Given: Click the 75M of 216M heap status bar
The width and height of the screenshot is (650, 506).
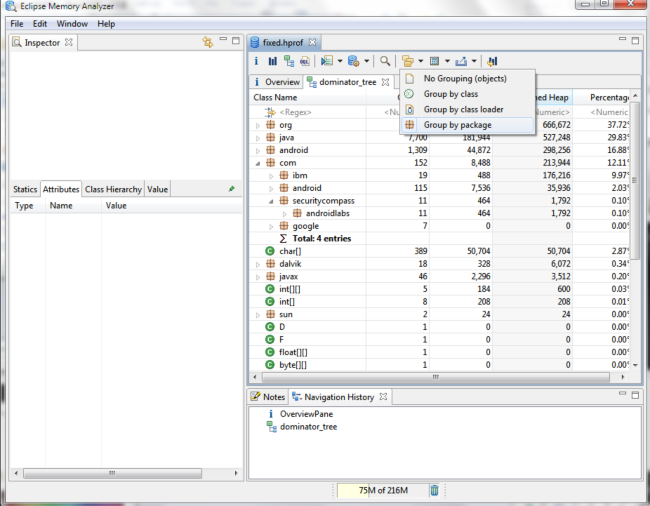Looking at the screenshot, I should point(383,490).
